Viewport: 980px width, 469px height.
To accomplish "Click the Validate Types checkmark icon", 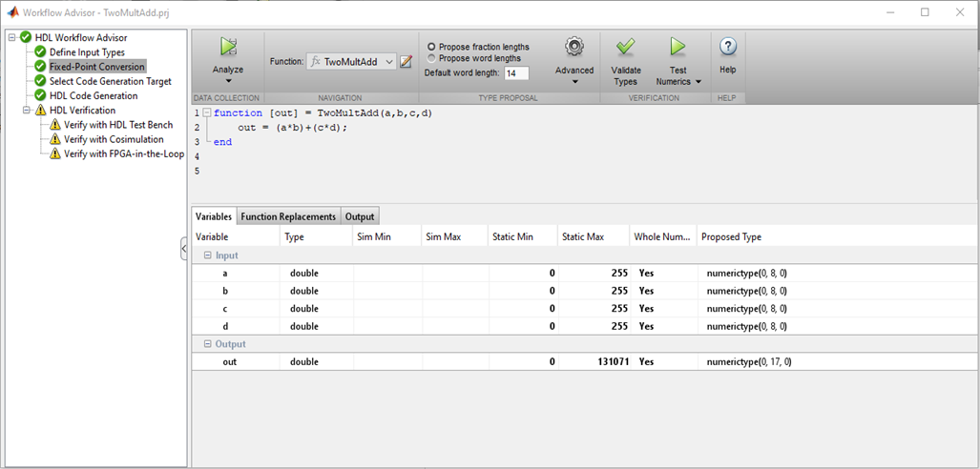I will pyautogui.click(x=625, y=47).
